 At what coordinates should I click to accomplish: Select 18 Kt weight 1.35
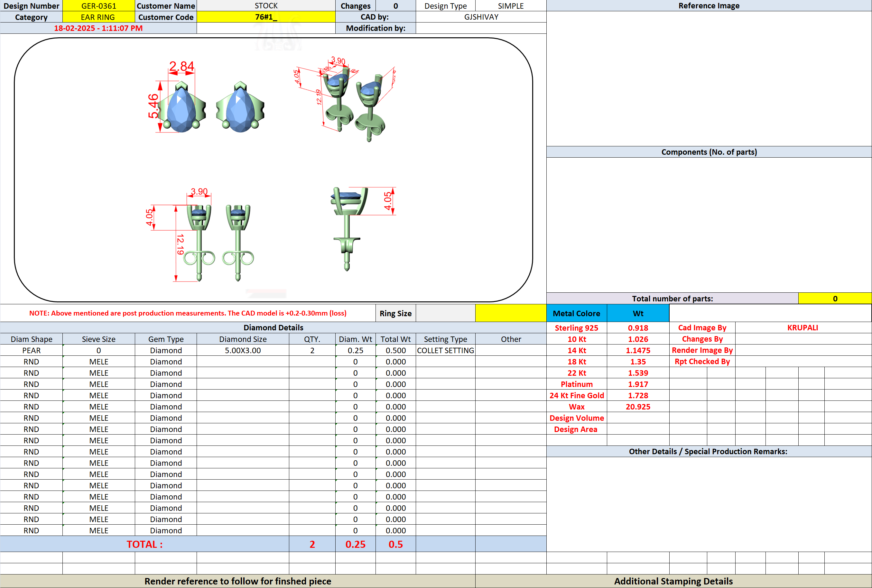[638, 362]
